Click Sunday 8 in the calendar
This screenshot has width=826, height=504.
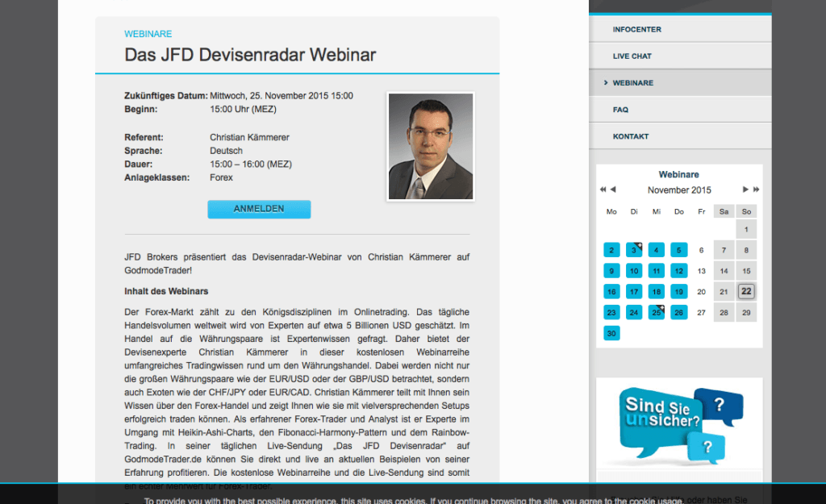(746, 250)
